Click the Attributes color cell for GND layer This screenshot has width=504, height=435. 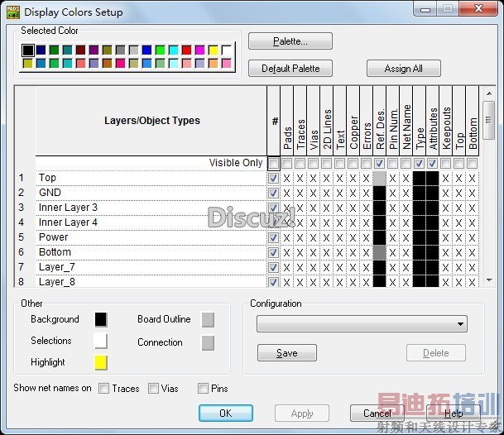click(x=432, y=193)
